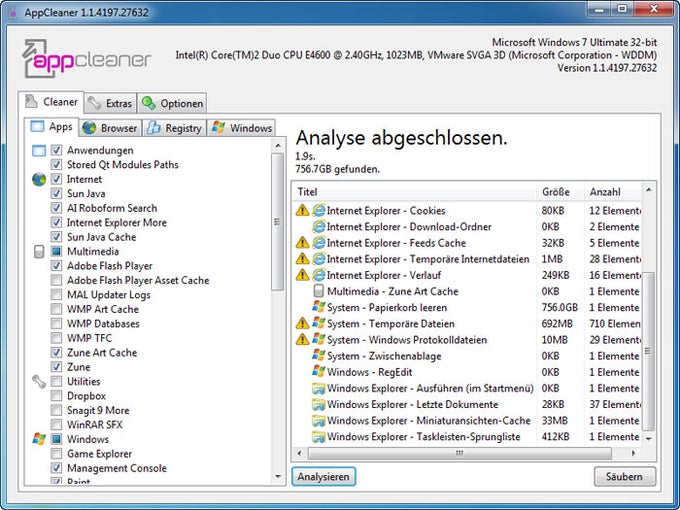Click Windows flag icon of RegEdit row

coord(319,372)
